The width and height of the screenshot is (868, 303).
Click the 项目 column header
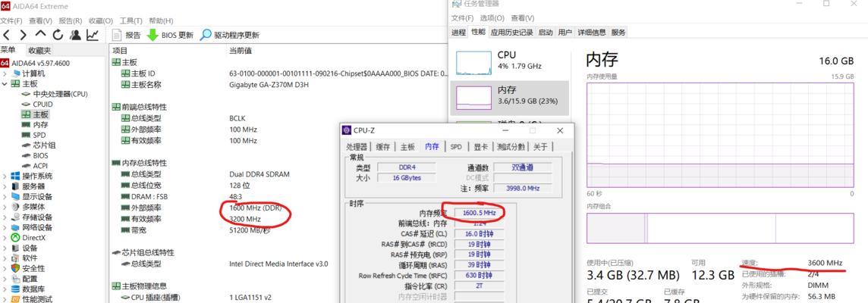[x=120, y=50]
